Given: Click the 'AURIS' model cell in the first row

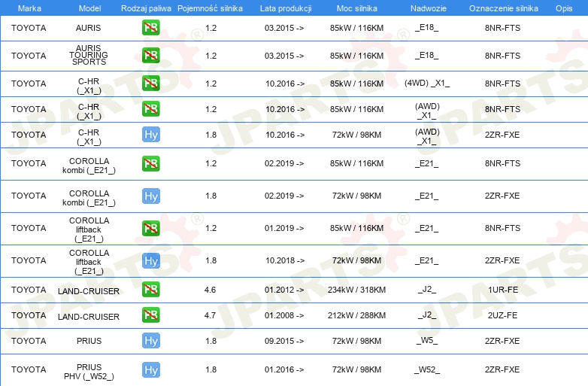Looking at the screenshot, I should click(89, 28).
